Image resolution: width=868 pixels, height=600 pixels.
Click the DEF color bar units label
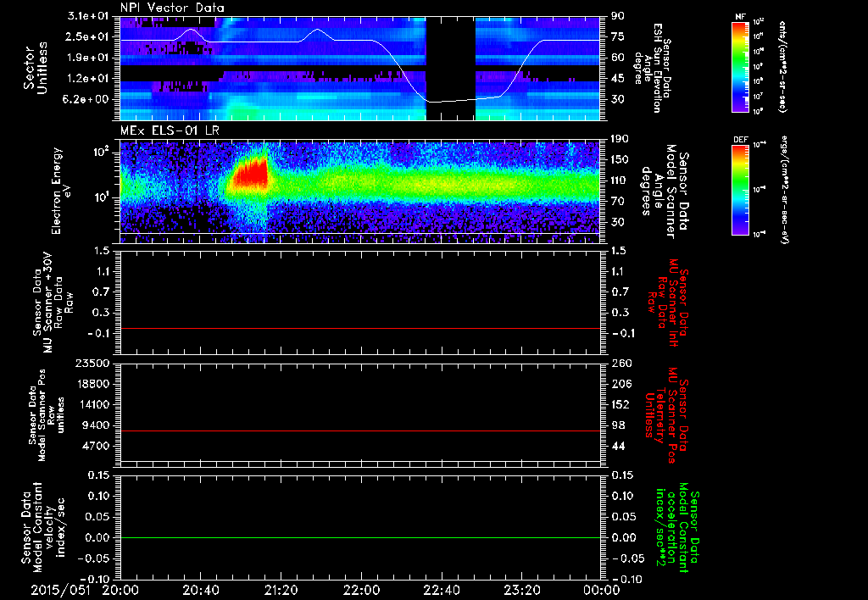point(785,190)
